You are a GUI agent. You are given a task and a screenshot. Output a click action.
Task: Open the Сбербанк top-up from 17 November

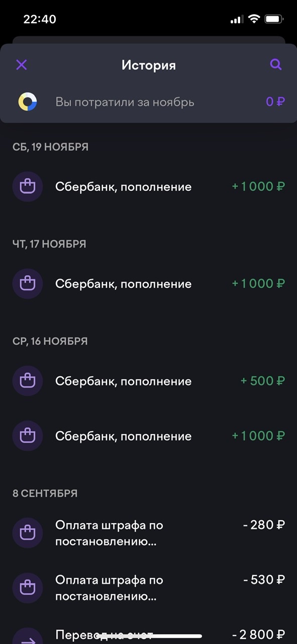(149, 283)
